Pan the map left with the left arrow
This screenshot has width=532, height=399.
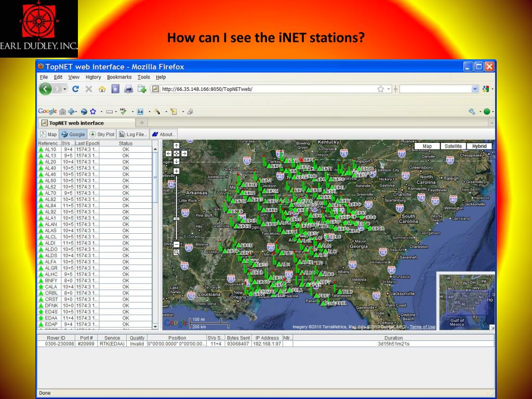pos(169,153)
